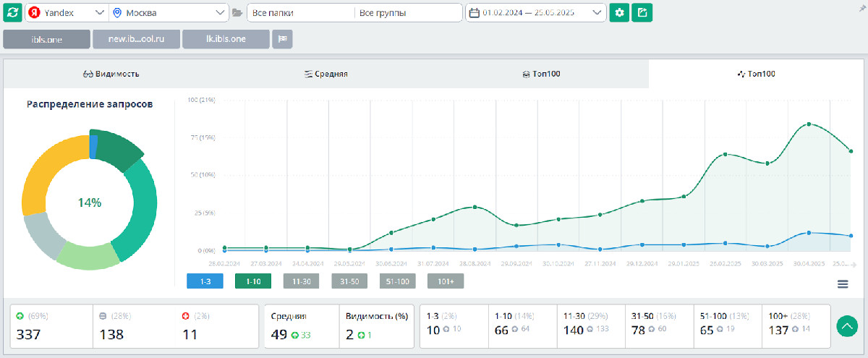Image resolution: width=868 pixels, height=358 pixels.
Task: Expand the Москва region dropdown
Action: point(169,13)
